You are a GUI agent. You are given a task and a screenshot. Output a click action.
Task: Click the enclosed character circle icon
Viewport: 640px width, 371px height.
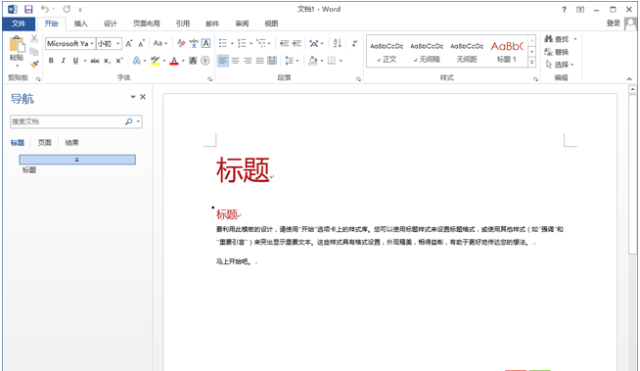(205, 61)
